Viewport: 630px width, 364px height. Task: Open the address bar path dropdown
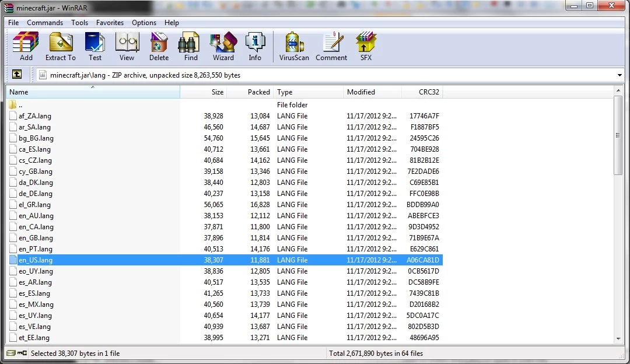[619, 75]
